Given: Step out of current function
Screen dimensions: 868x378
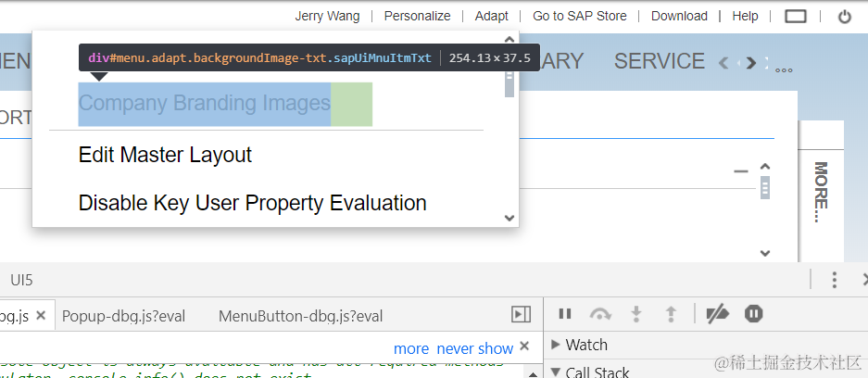Looking at the screenshot, I should 671,314.
